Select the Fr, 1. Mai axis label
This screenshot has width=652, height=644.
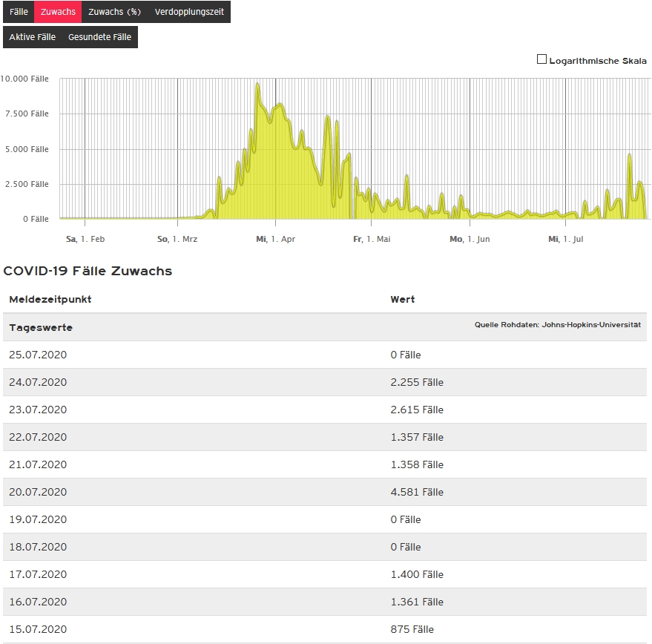(372, 239)
